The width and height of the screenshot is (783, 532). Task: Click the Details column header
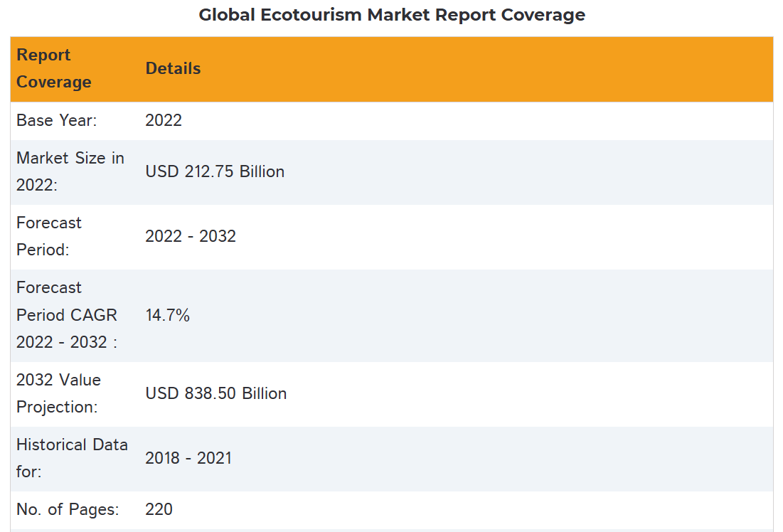pos(173,69)
